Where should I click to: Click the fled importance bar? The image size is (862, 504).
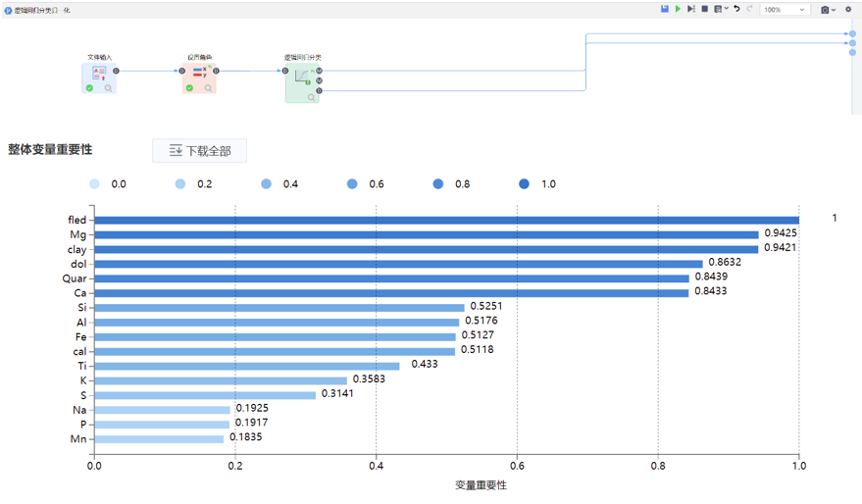pos(446,221)
